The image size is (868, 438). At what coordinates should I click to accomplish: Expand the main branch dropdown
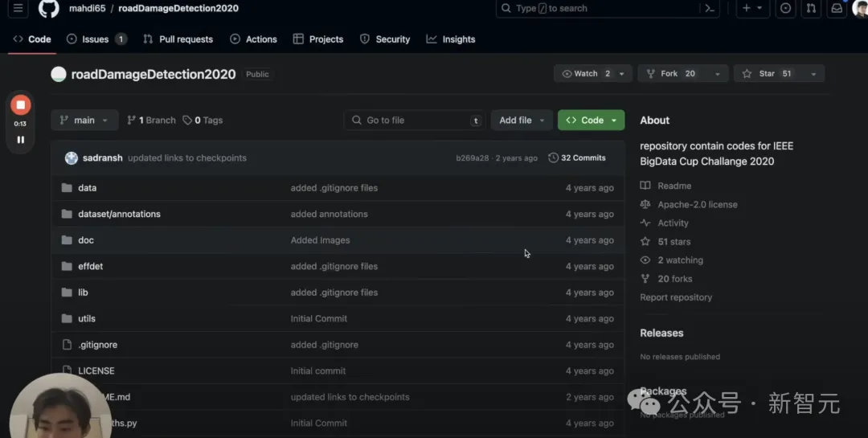click(84, 121)
